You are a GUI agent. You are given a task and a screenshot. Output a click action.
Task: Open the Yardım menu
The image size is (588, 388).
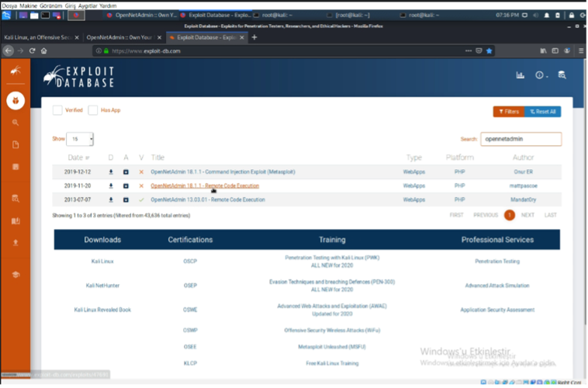[108, 5]
